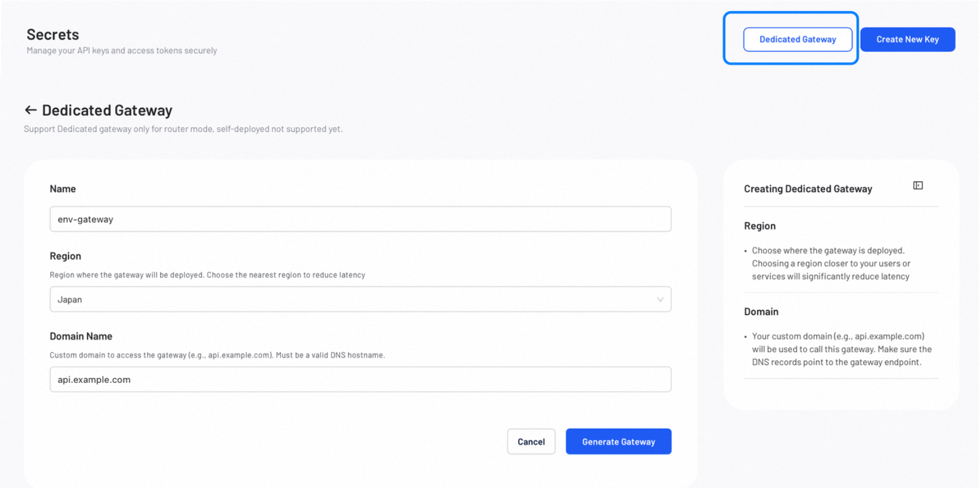Click the Dedicated Gateway button at top
Image resolution: width=980 pixels, height=488 pixels.
point(797,40)
